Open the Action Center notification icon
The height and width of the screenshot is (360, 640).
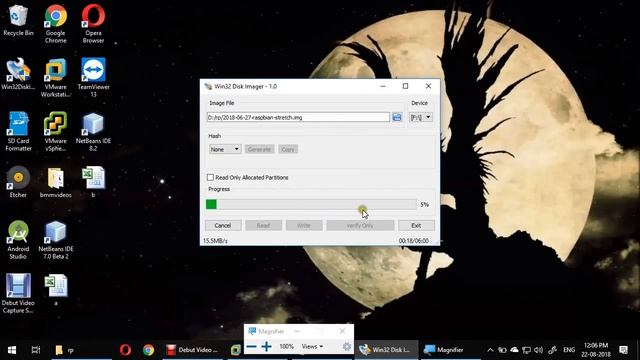pyautogui.click(x=623, y=350)
